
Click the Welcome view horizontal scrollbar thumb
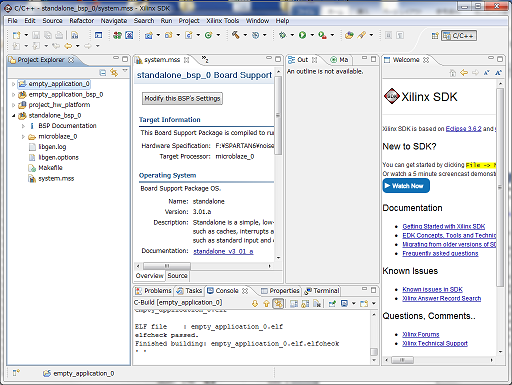pyautogui.click(x=402, y=360)
